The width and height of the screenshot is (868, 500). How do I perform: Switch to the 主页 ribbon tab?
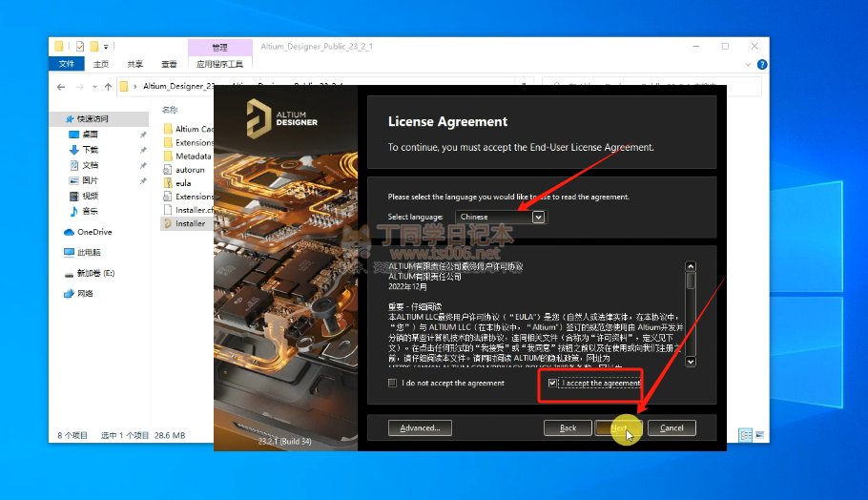point(101,64)
